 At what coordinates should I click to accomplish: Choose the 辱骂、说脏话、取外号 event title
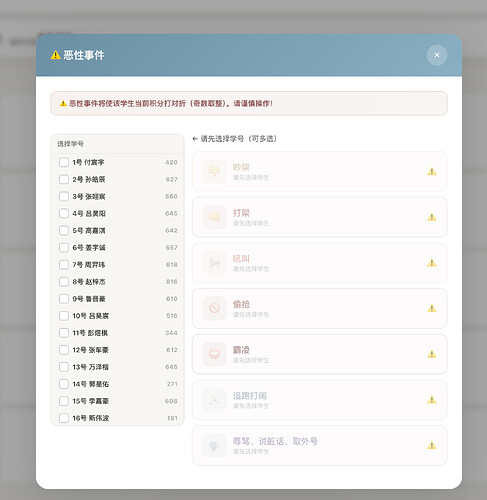(x=275, y=441)
